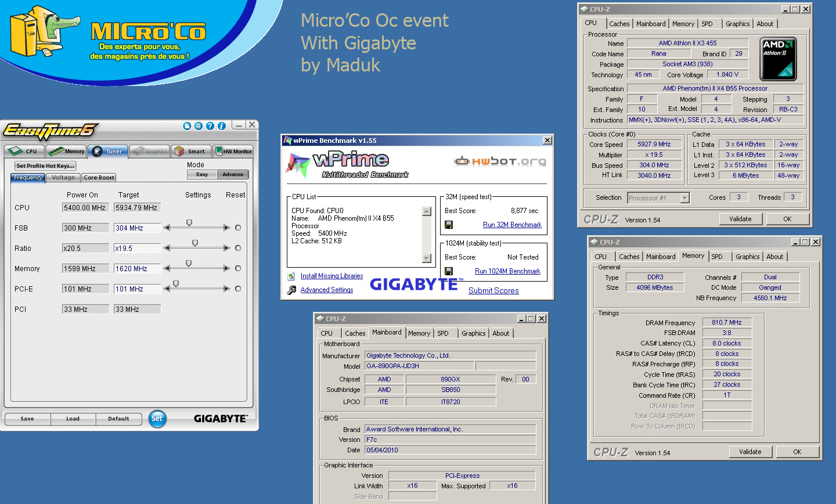This screenshot has width=836, height=504.
Task: Click HWBOT.org logo in wPrime
Action: coord(500,161)
